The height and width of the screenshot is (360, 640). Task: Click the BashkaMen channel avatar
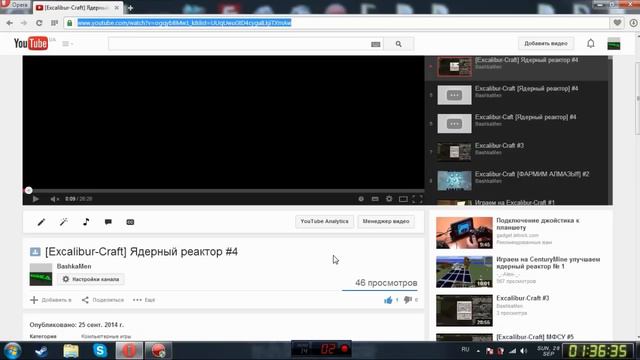click(41, 274)
